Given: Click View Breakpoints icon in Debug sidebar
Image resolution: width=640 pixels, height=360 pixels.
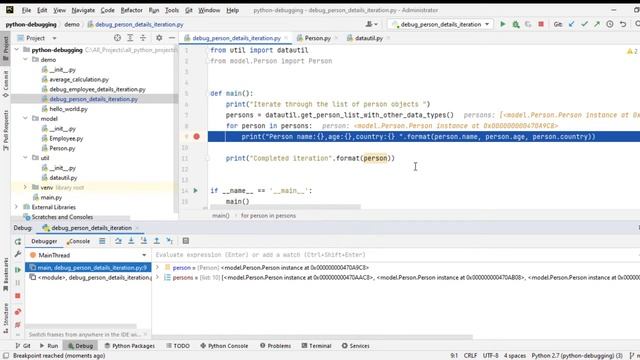Looking at the screenshot, I should [18, 312].
